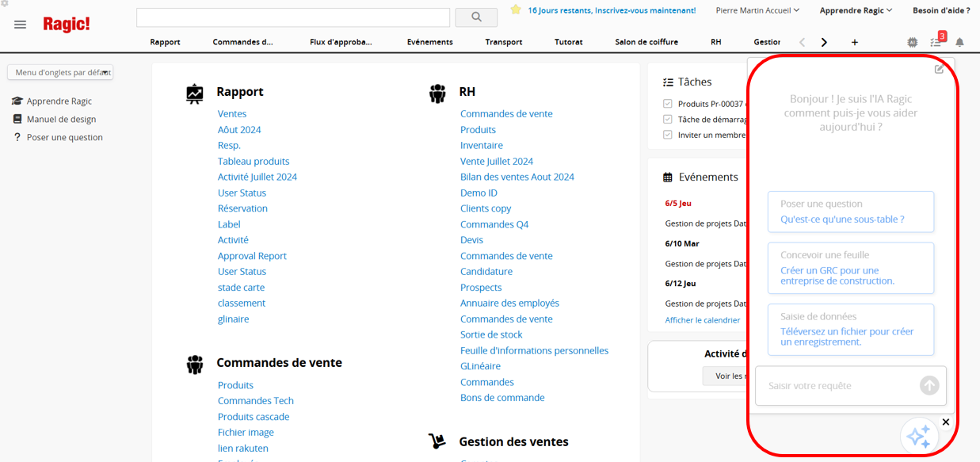Screen dimensions: 980x462
Task: Check the Tâche de démarrage task
Action: pos(668,120)
